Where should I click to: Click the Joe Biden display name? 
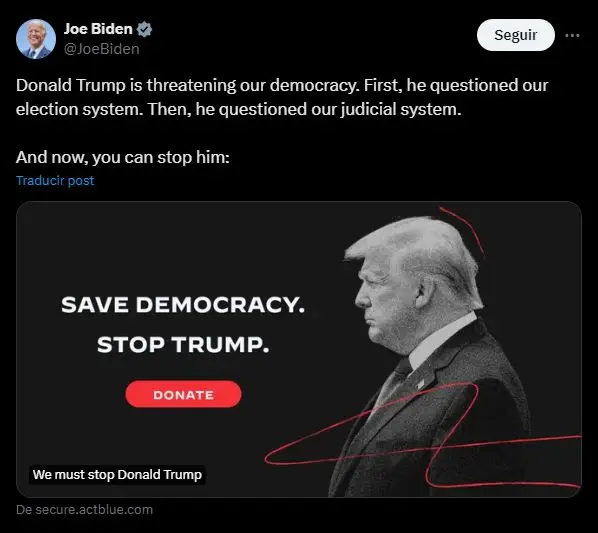[x=98, y=29]
